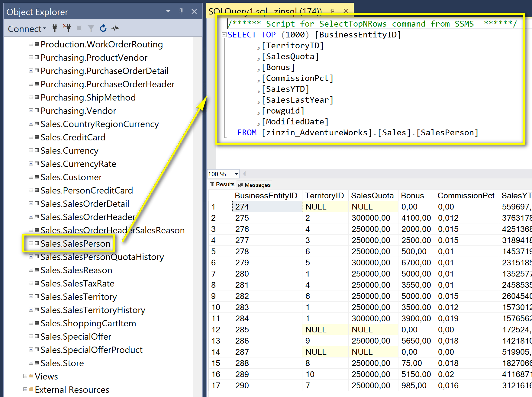
Task: Click the Bonus column header
Action: [x=417, y=196]
